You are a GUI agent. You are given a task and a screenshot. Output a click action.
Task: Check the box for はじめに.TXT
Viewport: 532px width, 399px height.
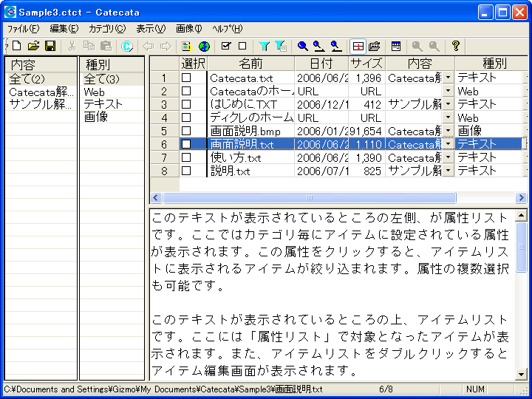click(x=186, y=104)
